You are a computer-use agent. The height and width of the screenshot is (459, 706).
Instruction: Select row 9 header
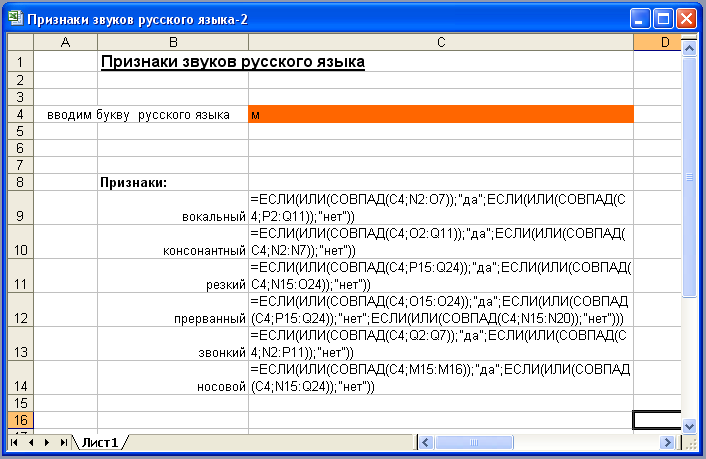pos(20,208)
